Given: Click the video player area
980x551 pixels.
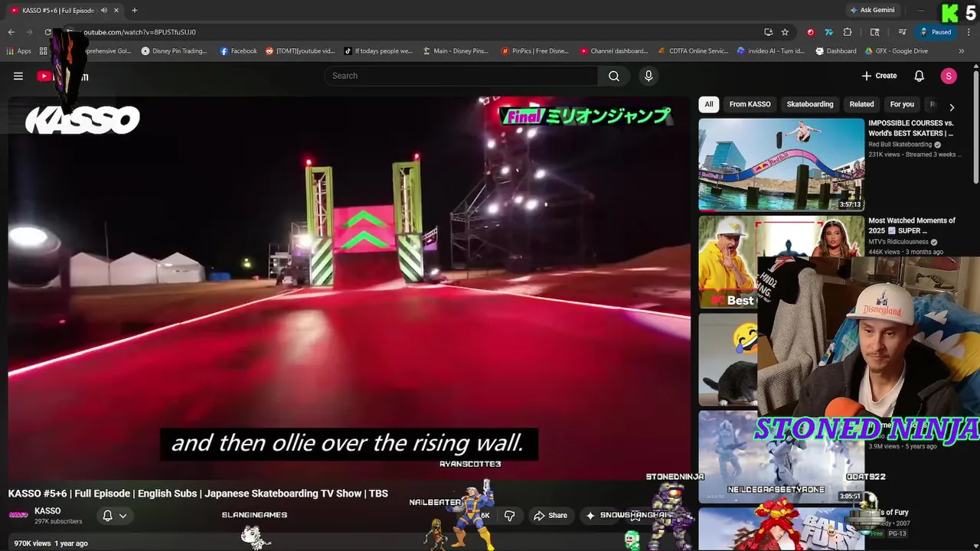Looking at the screenshot, I should point(349,287).
